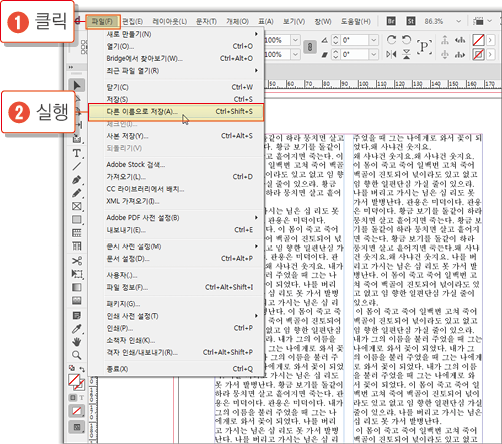The width and height of the screenshot is (502, 444).
Task: Click Select Container icon in control panel
Action: pos(445,40)
